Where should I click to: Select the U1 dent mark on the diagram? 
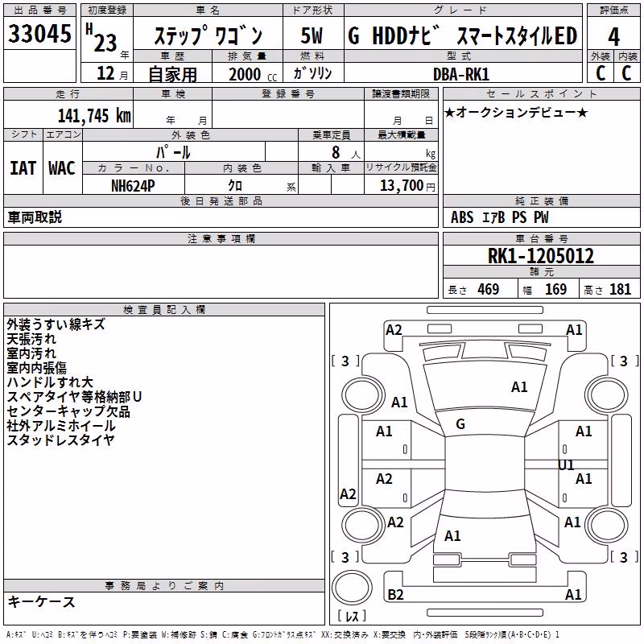click(x=567, y=465)
